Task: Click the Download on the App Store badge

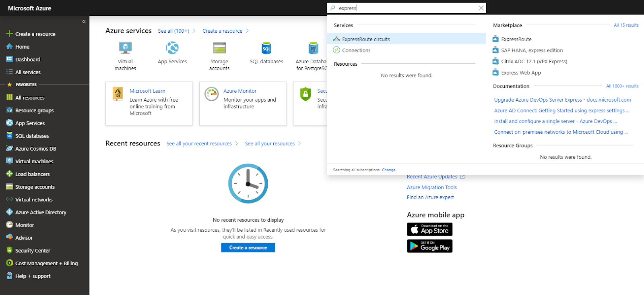Action: coord(429,229)
